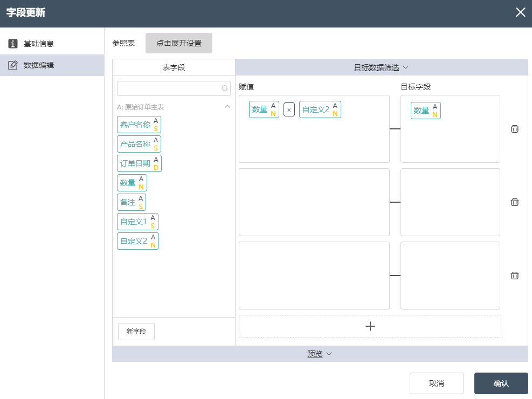The width and height of the screenshot is (532, 399).
Task: Click the edit pencil icon beside 数据编辑
Action: point(13,65)
